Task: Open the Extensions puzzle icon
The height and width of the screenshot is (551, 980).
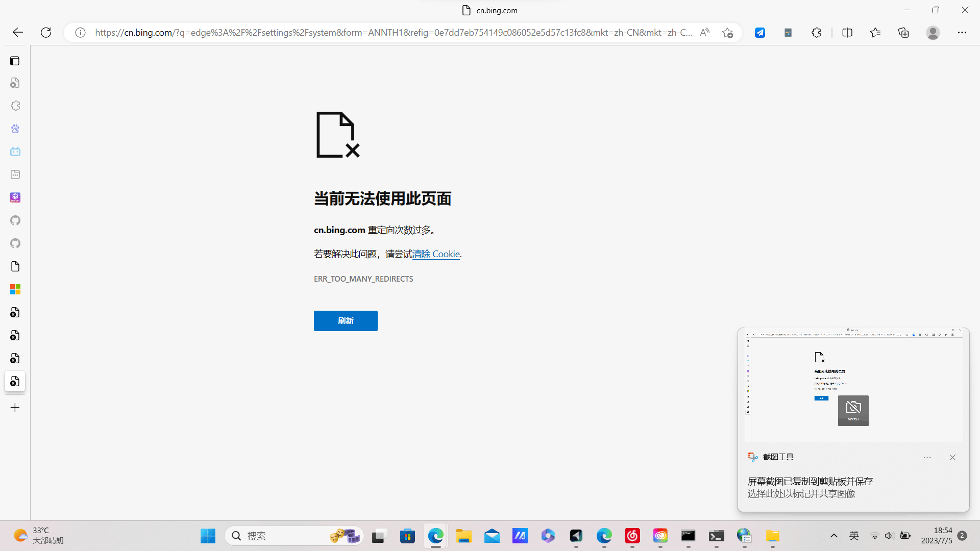Action: click(816, 33)
